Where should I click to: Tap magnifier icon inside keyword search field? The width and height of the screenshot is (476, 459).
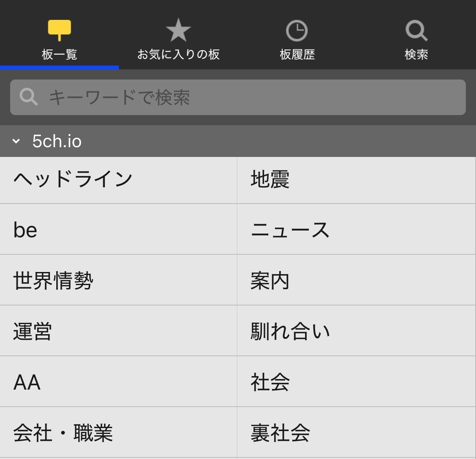(28, 97)
